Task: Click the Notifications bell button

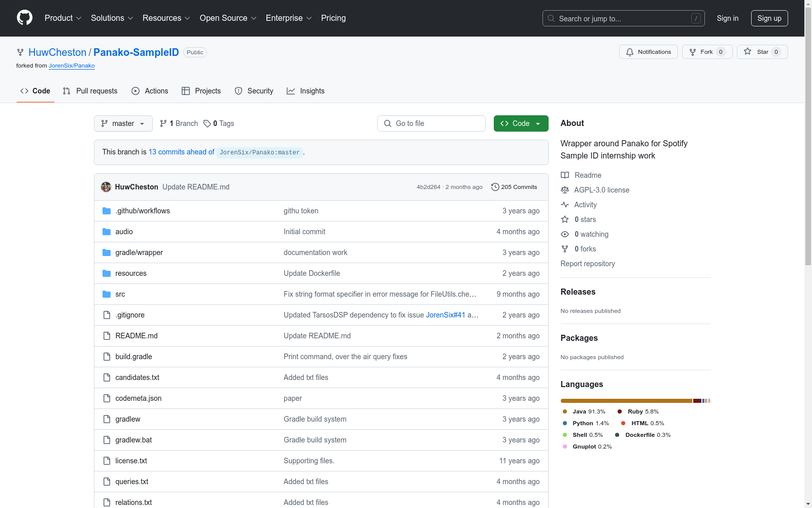Action: tap(648, 52)
